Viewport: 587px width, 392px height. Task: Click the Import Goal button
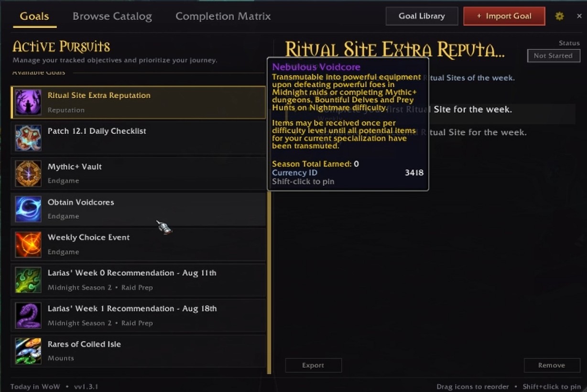pyautogui.click(x=504, y=16)
